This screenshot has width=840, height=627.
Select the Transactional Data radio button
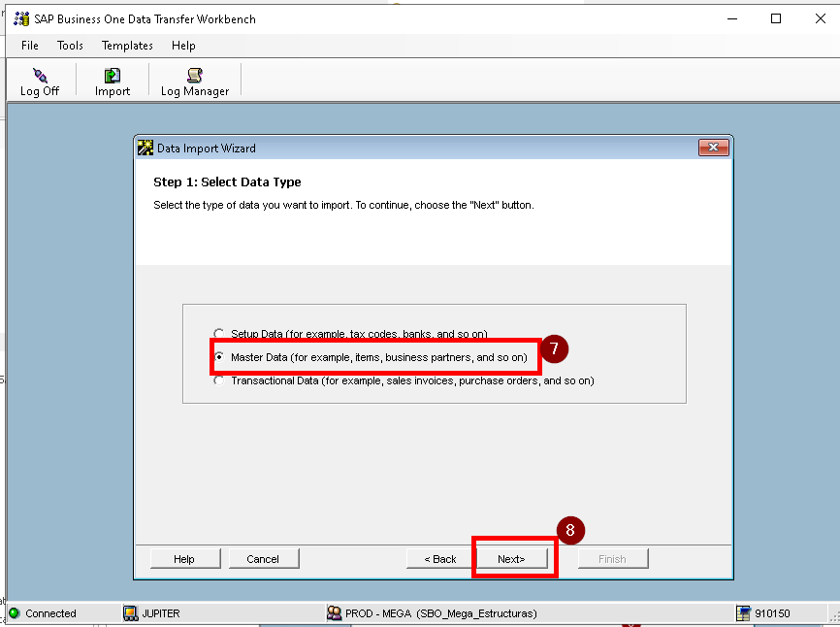218,380
